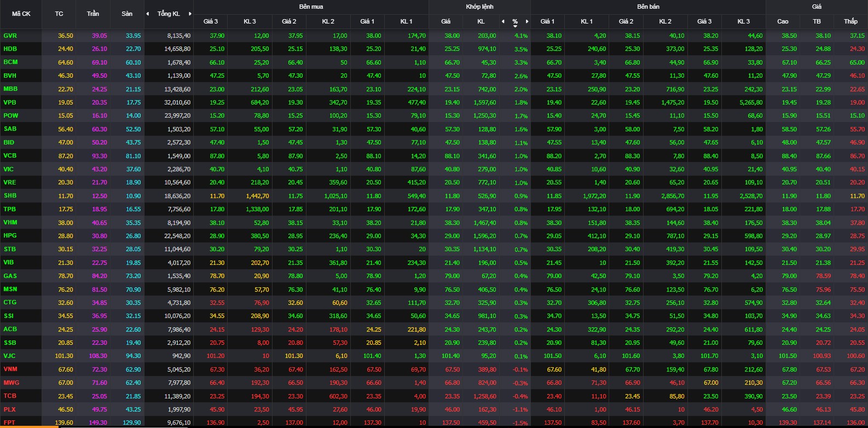Click the left arrow beside the % header
Screen dimensions: 868x428
[503, 21]
